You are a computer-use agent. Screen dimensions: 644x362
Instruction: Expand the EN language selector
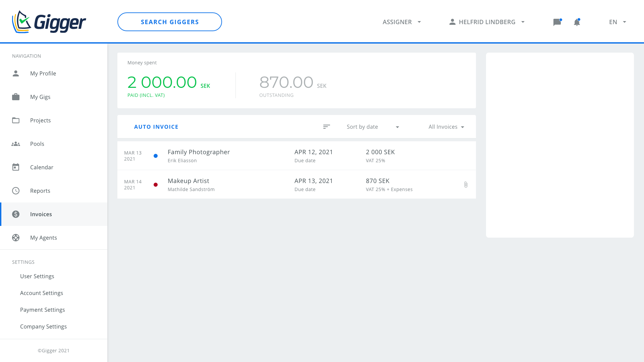coord(618,22)
